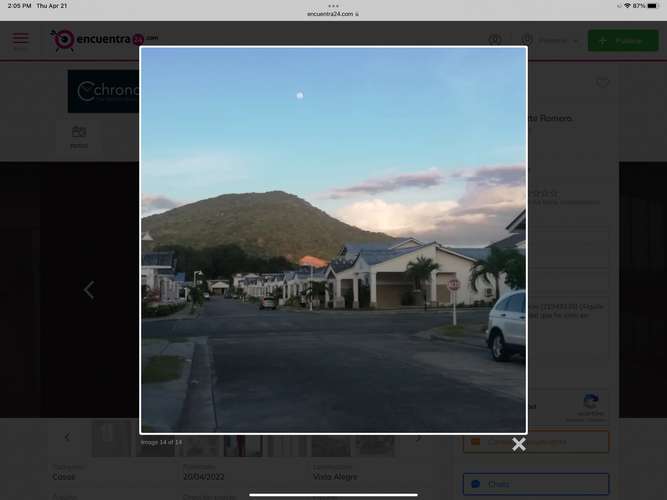Click the 'Vista Alegre' location value
Screen dimensions: 667x500
335,477
